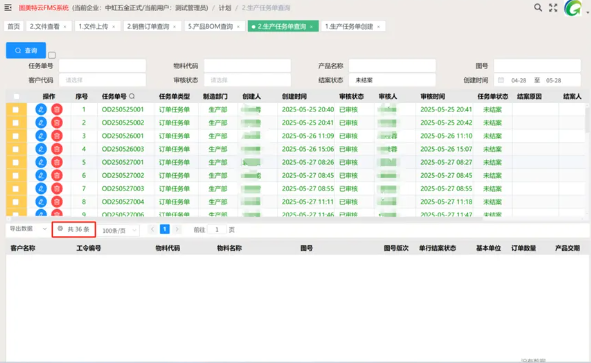Toggle the select-all checkbox in table header

(16, 96)
